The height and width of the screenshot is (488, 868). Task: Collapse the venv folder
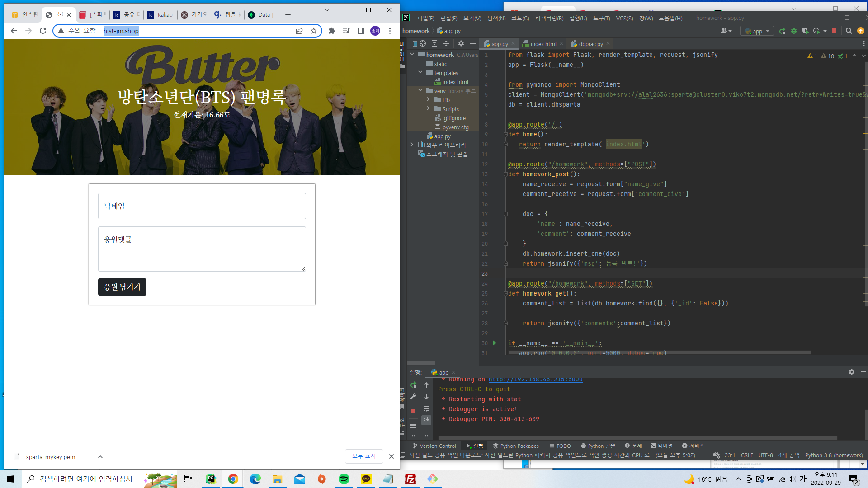tap(420, 91)
